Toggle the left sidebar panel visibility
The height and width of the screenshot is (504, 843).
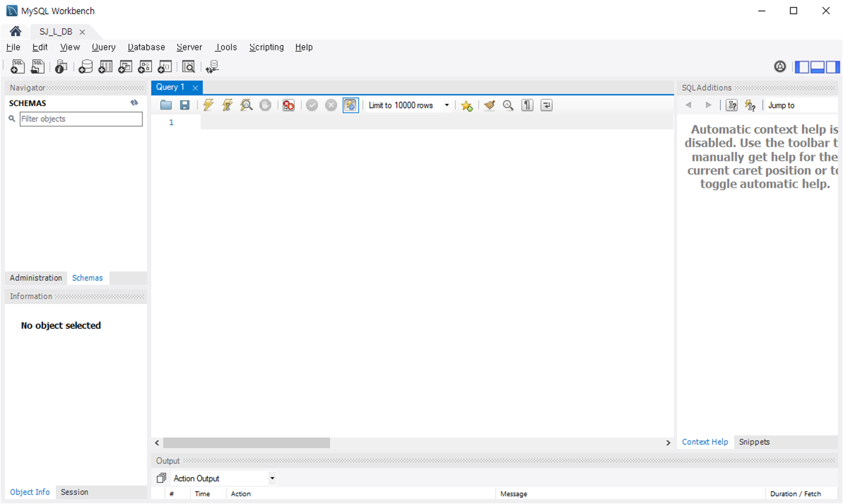[x=802, y=67]
